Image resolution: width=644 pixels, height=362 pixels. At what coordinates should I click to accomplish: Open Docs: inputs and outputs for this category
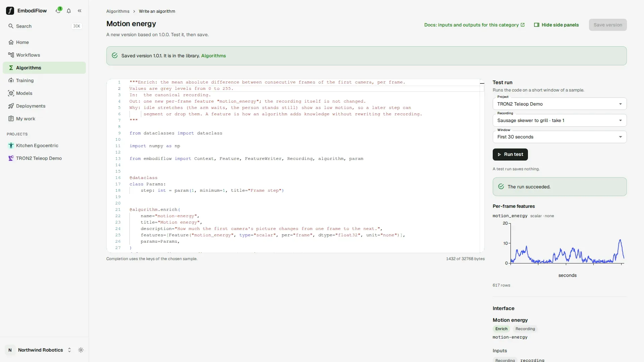474,25
